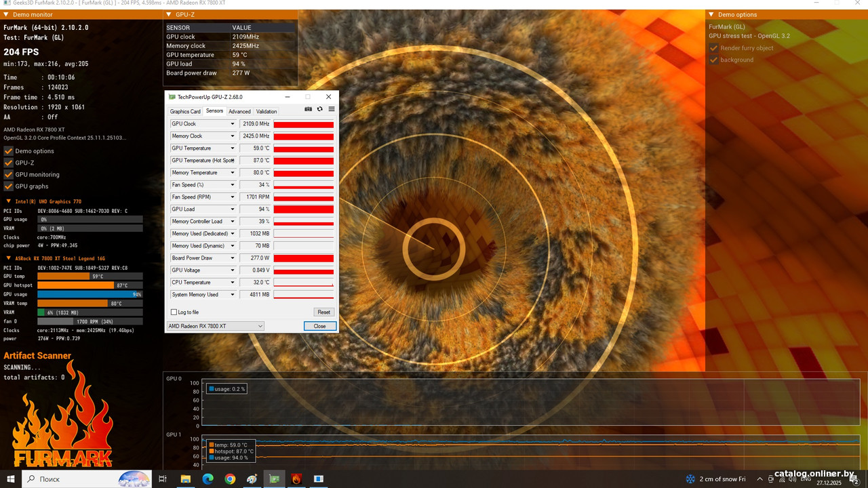Open the AMD Radeon RX 7800 XT device selector

[x=215, y=326]
